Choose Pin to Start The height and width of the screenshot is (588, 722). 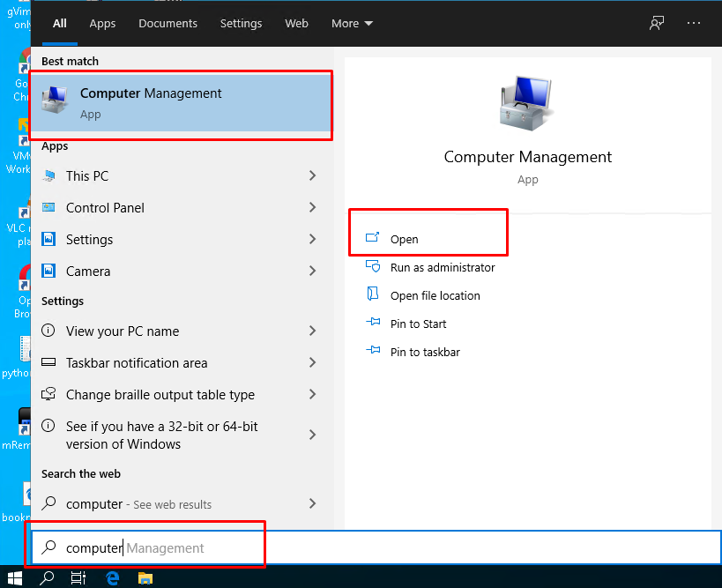tap(418, 324)
